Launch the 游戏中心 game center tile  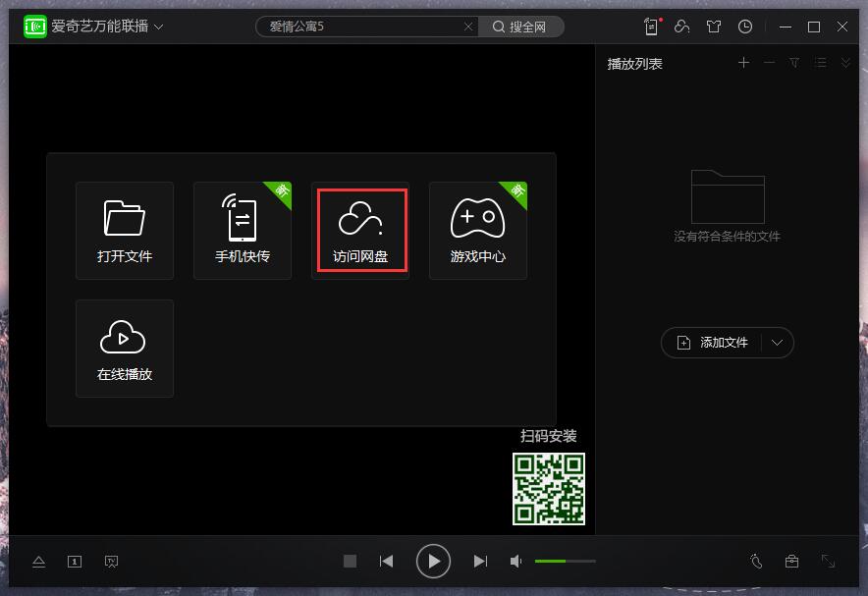pyautogui.click(x=478, y=231)
